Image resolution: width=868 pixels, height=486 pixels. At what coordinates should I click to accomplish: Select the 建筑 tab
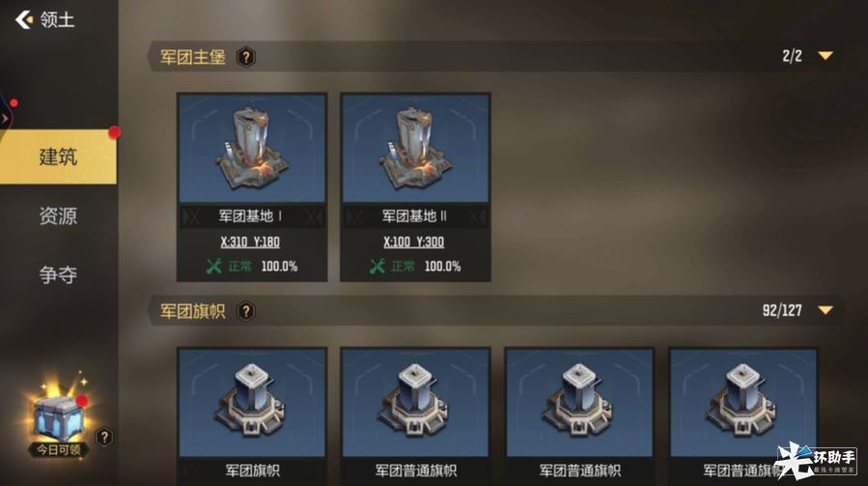pos(58,157)
